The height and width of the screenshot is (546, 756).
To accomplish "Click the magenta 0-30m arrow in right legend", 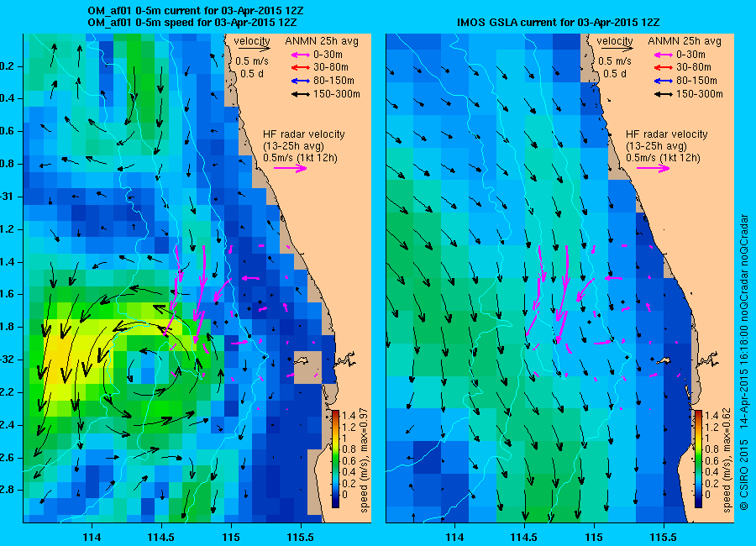I will point(664,55).
